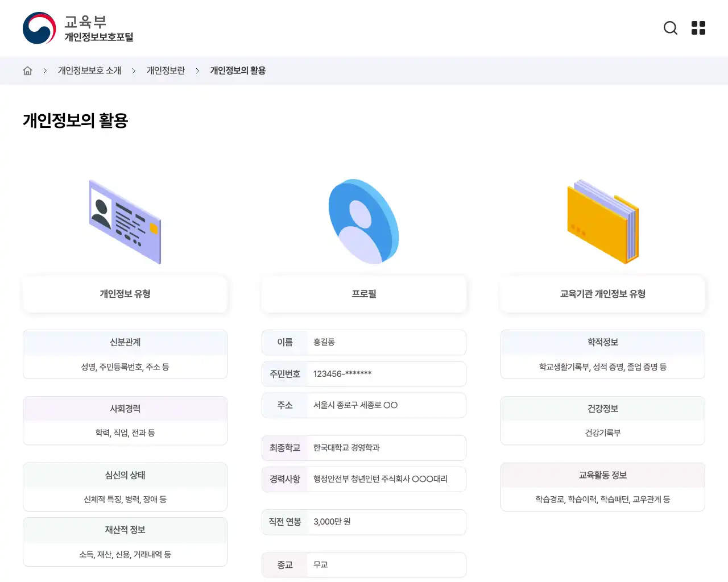Image resolution: width=728 pixels, height=582 pixels.
Task: Open the 교육기관 개인정보 유형 card header
Action: [x=602, y=294]
